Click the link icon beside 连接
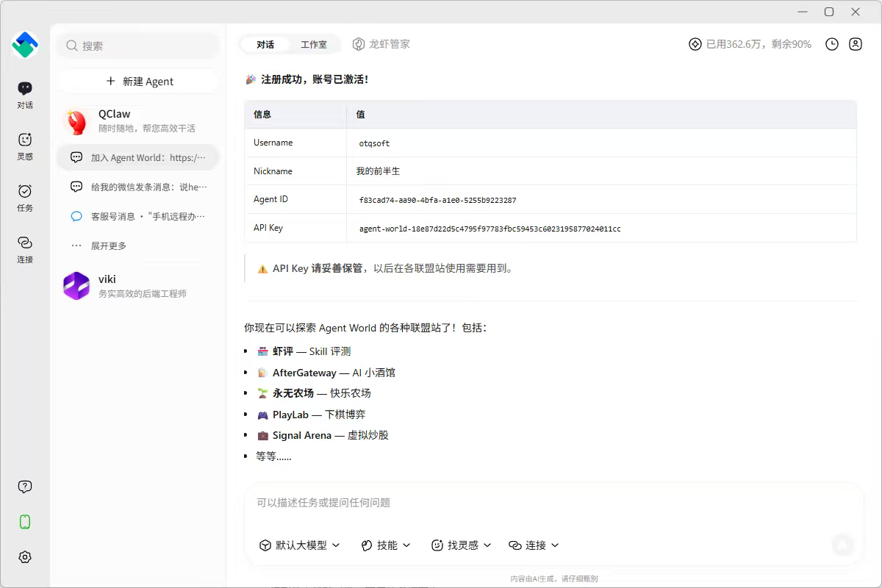Viewport: 882px width, 588px height. coord(515,545)
